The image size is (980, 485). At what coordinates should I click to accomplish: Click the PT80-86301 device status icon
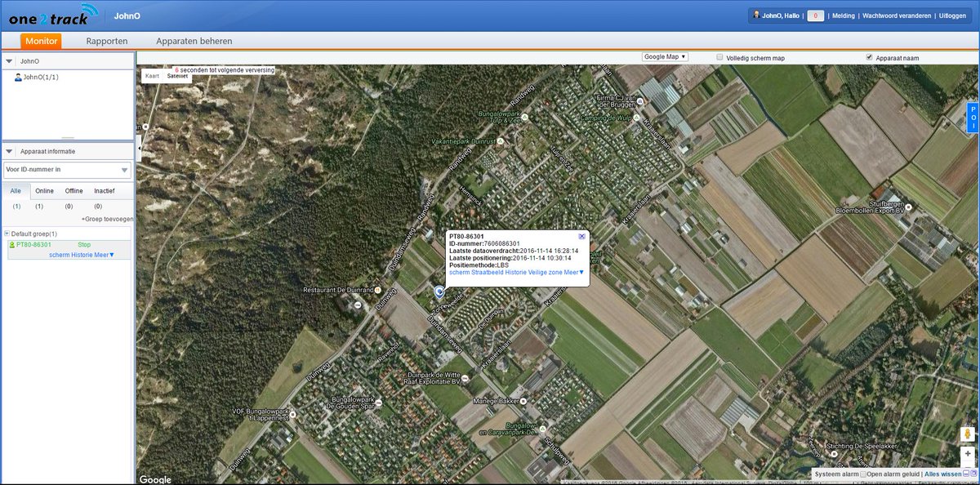[x=11, y=245]
